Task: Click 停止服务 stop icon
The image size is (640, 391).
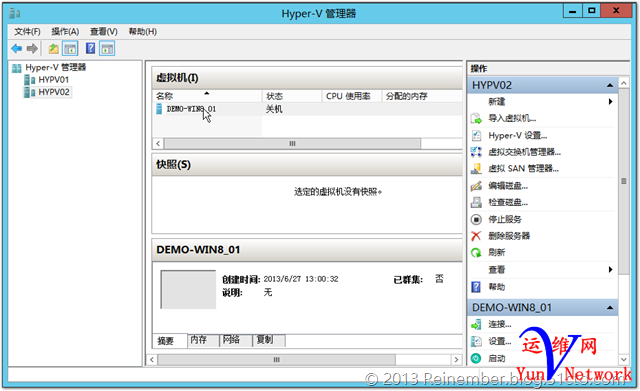Action: coord(476,219)
